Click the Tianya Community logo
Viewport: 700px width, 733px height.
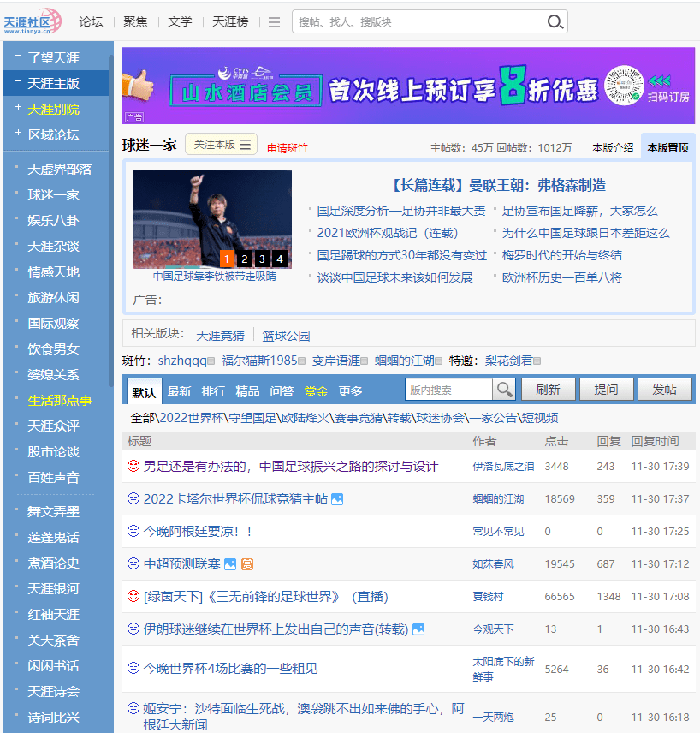tap(34, 21)
